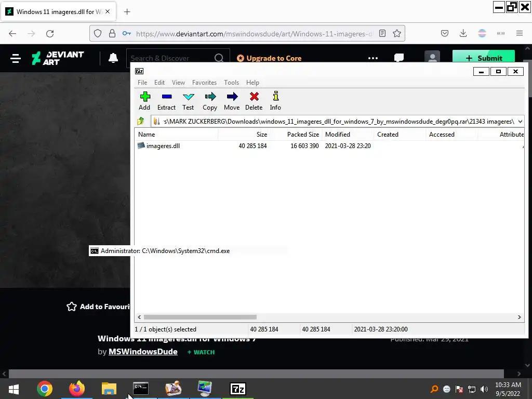Click the 2021-03-28 23:20 modified date cell

(348, 146)
